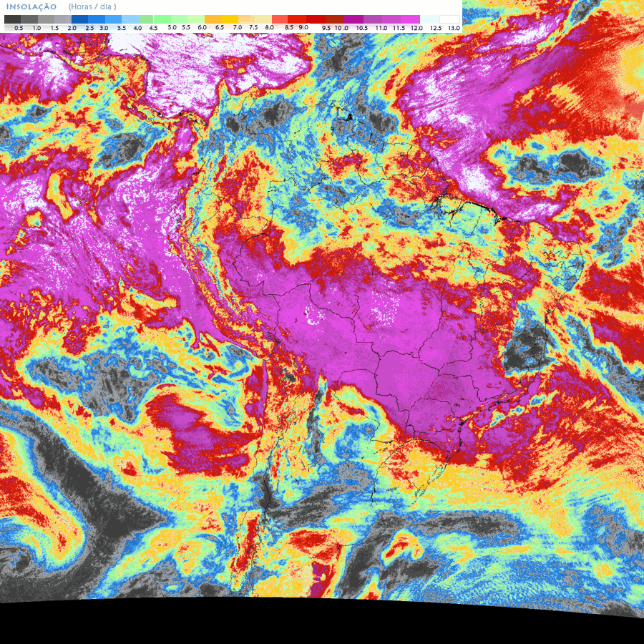Click the '8.5' legend value

click(289, 27)
